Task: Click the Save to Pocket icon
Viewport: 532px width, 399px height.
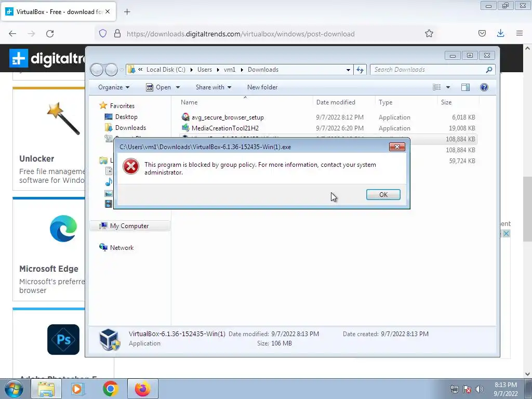Action: 482,33
